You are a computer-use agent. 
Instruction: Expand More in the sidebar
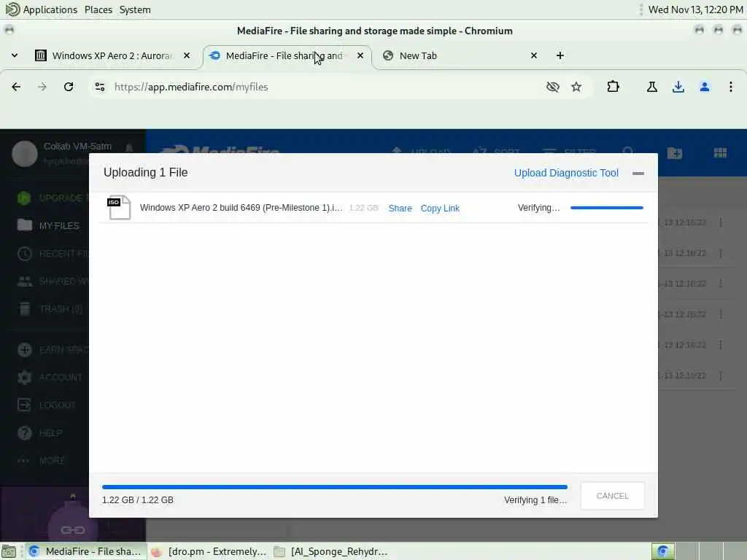click(41, 461)
